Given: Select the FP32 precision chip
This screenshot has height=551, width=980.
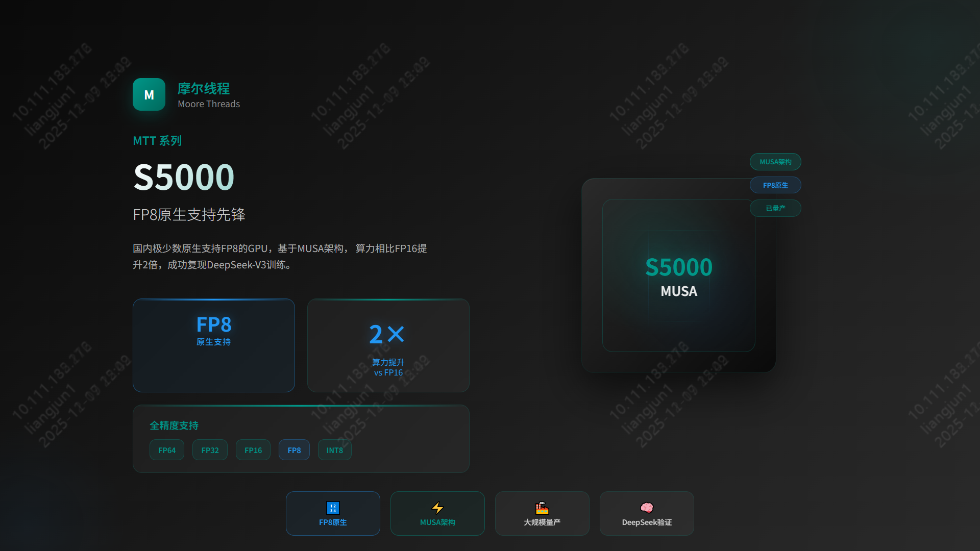Looking at the screenshot, I should pos(210,450).
